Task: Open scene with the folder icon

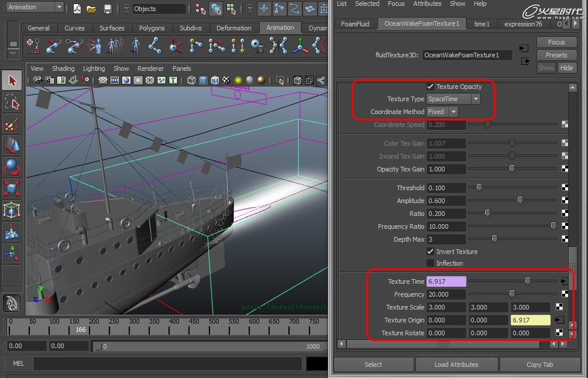Action: coord(91,9)
